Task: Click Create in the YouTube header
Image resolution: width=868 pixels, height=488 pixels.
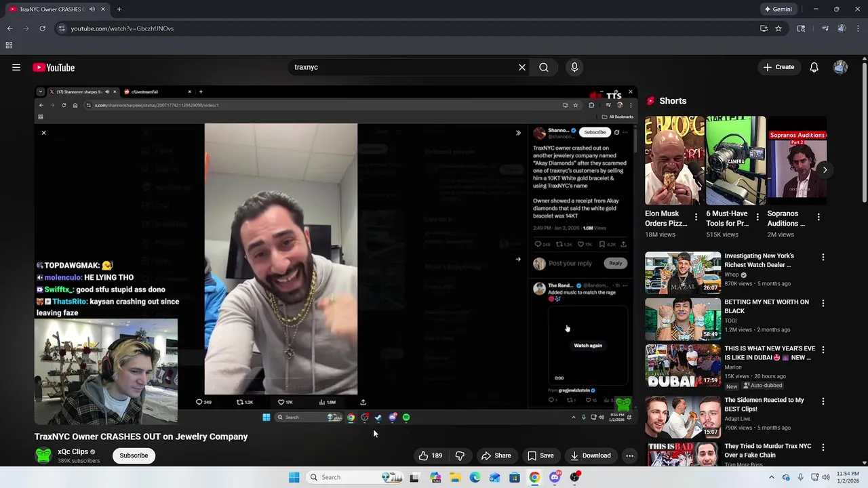Action: click(x=778, y=67)
